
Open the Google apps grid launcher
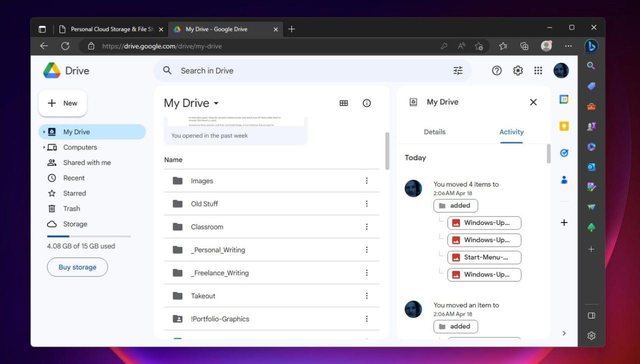[x=538, y=70]
